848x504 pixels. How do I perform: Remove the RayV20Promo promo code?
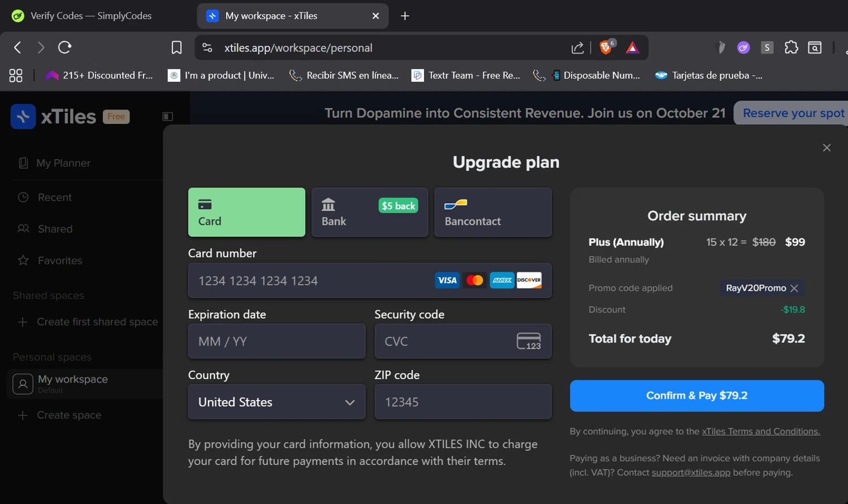[x=794, y=288]
